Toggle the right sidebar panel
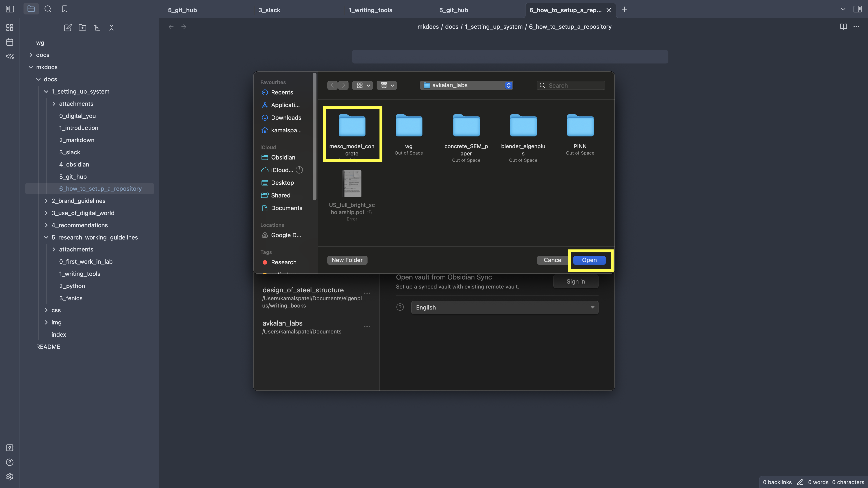This screenshot has height=488, width=868. coord(858,9)
